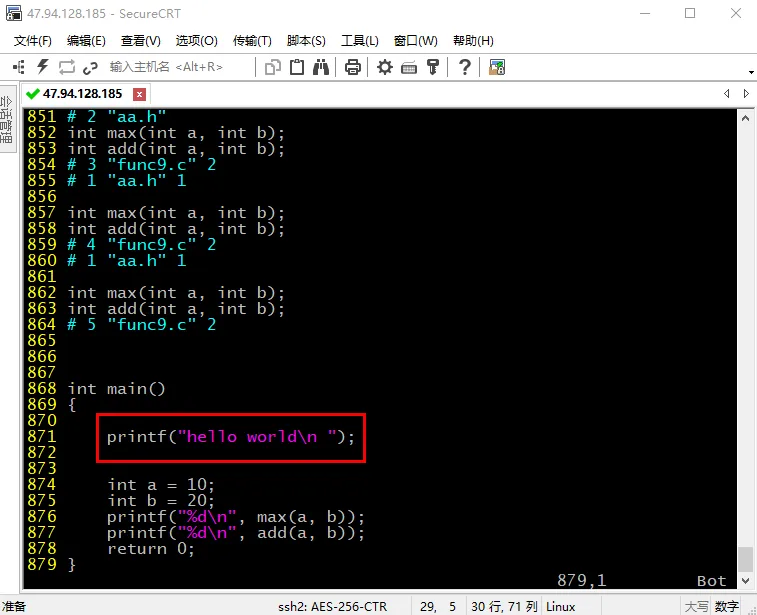Click the SecureCRT title bar app icon

coord(14,13)
